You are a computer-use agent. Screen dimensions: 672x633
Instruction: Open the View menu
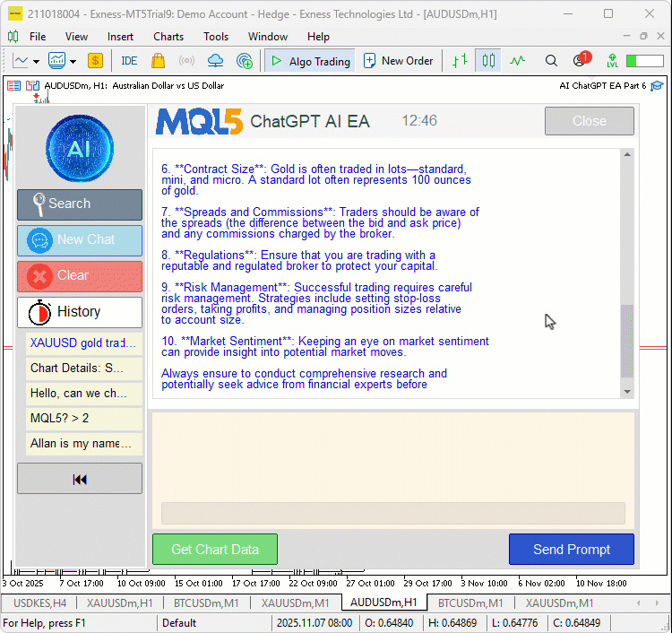76,37
